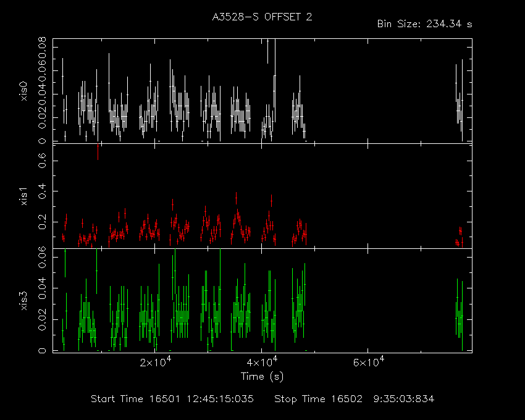525x420 pixels.
Task: Click the 0.04 tick label on xis3 axis
Action: tap(43, 288)
